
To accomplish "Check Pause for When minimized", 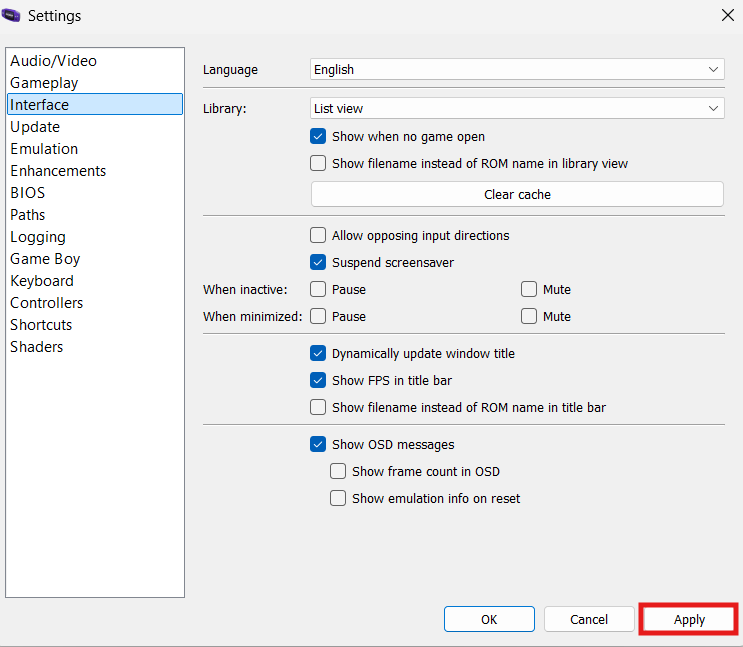I will coord(318,316).
